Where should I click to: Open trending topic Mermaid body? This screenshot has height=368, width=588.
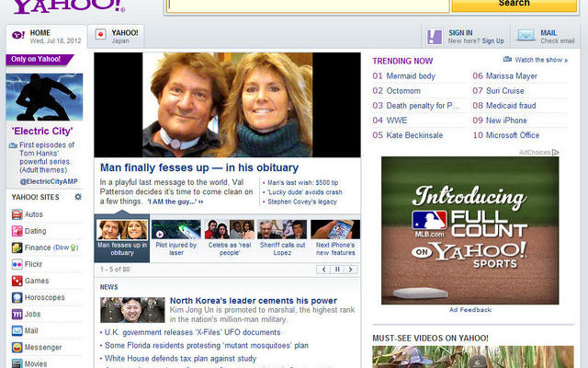pos(411,75)
